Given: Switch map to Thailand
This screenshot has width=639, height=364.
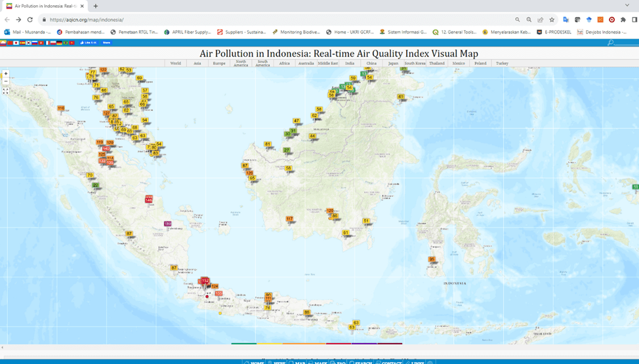Looking at the screenshot, I should [x=437, y=64].
